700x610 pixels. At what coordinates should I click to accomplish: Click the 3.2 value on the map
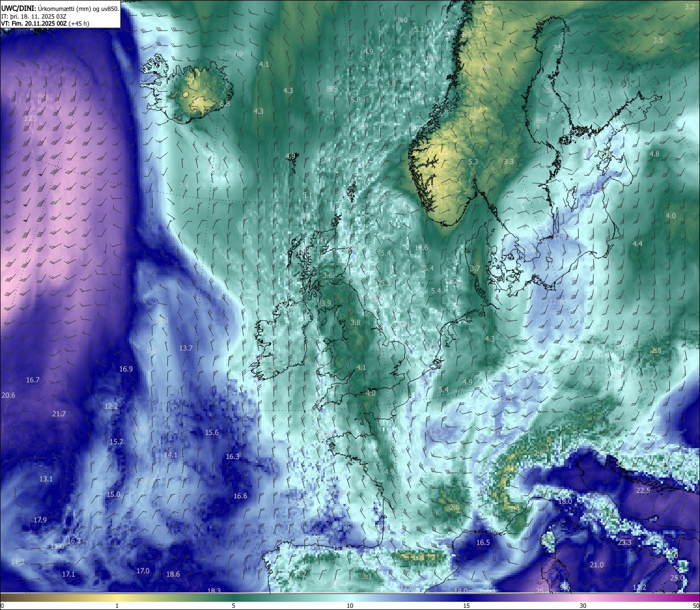pyautogui.click(x=690, y=7)
